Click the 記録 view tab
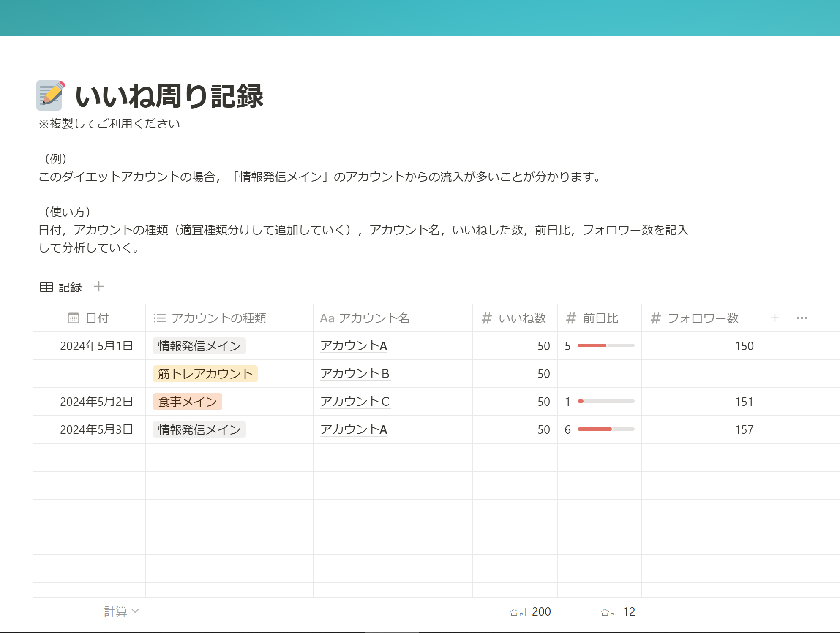The width and height of the screenshot is (840, 633). coord(70,287)
